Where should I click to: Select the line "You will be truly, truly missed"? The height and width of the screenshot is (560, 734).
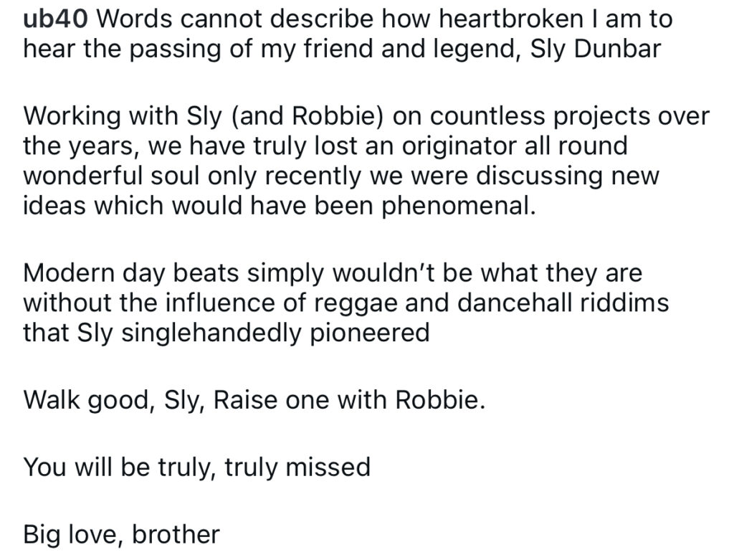click(x=197, y=468)
